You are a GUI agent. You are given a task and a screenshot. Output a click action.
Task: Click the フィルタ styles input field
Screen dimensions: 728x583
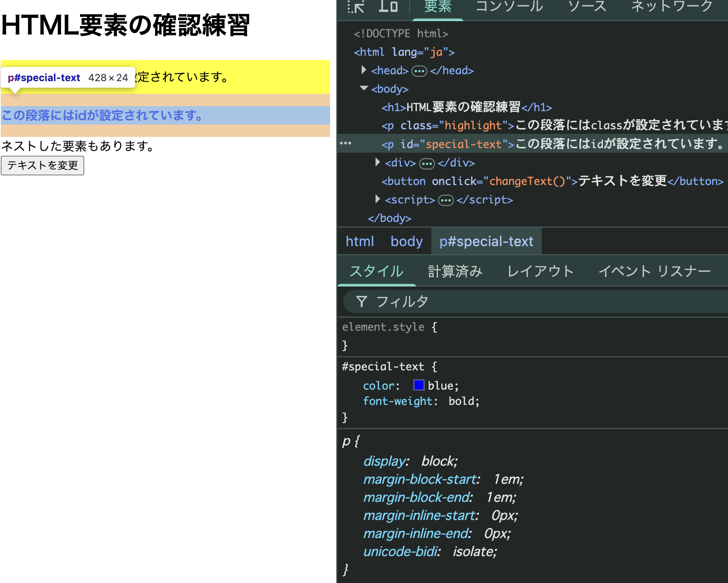(539, 301)
